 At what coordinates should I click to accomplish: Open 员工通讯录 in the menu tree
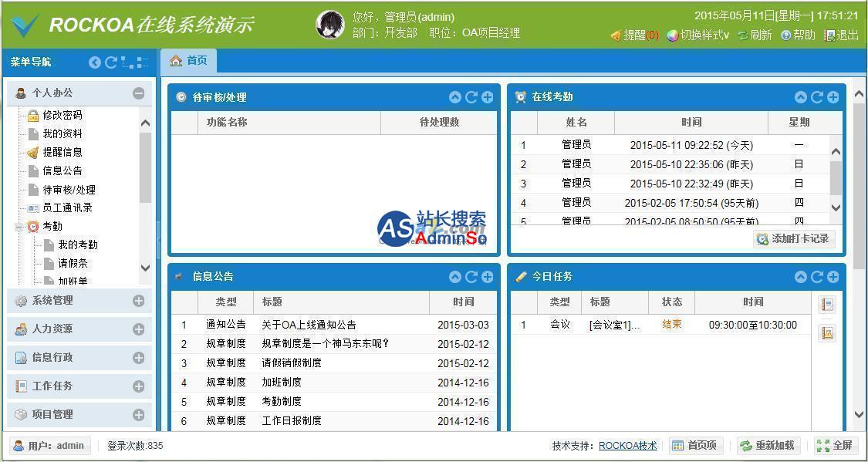click(x=67, y=208)
